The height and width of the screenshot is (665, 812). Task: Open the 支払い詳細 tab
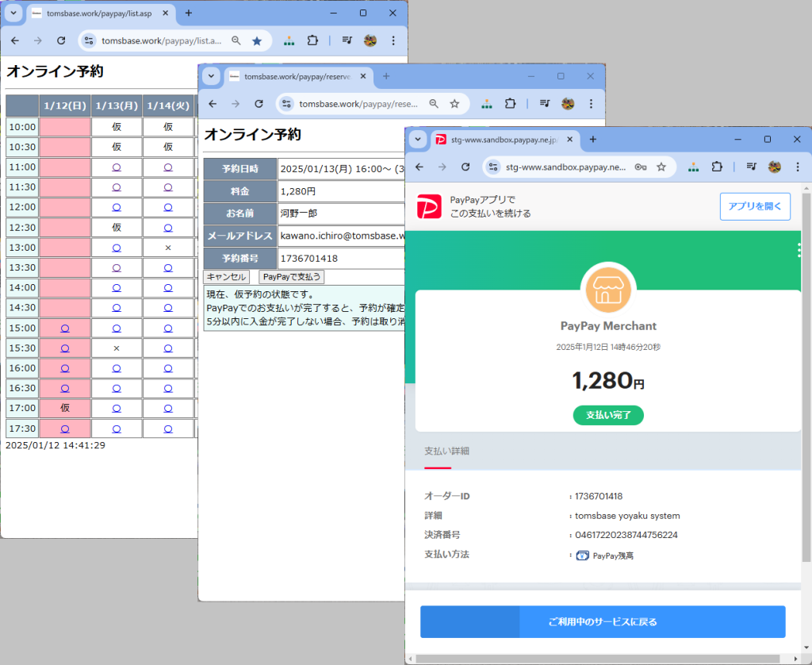(x=446, y=451)
